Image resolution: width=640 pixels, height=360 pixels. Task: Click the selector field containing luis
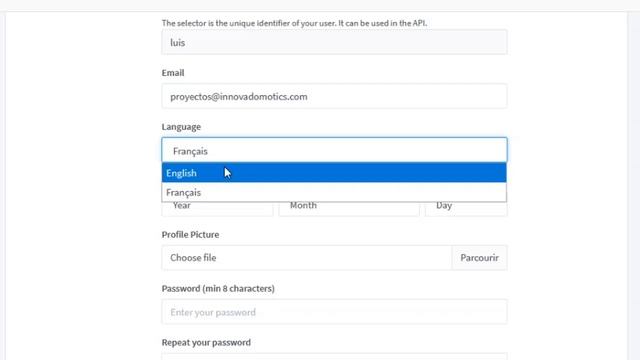(x=334, y=42)
